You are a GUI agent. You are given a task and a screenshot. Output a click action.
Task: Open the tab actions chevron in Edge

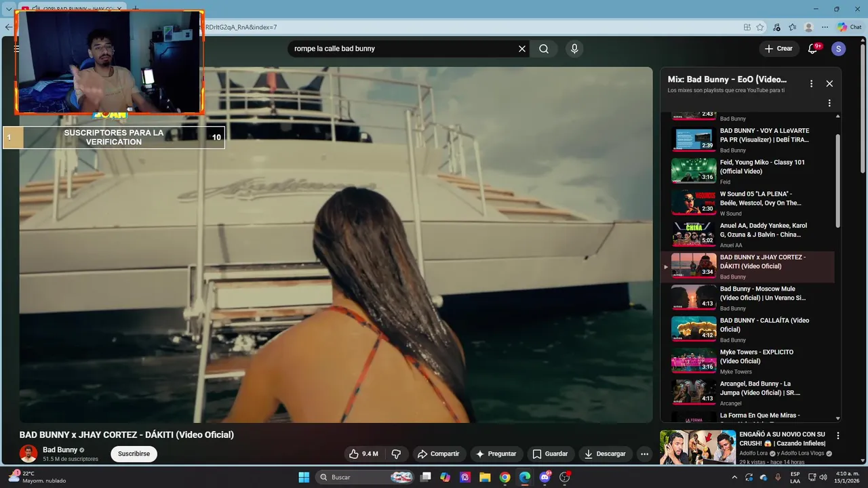[x=8, y=9]
